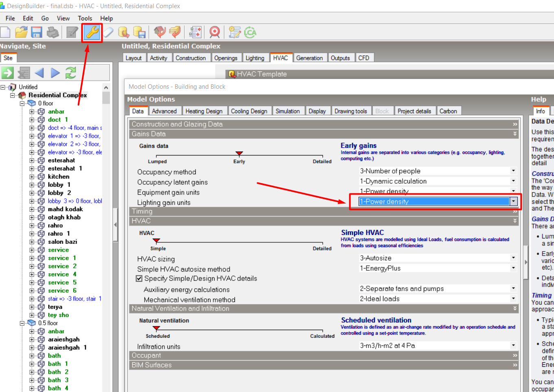Print using the printer toolbar icon

pyautogui.click(x=53, y=32)
